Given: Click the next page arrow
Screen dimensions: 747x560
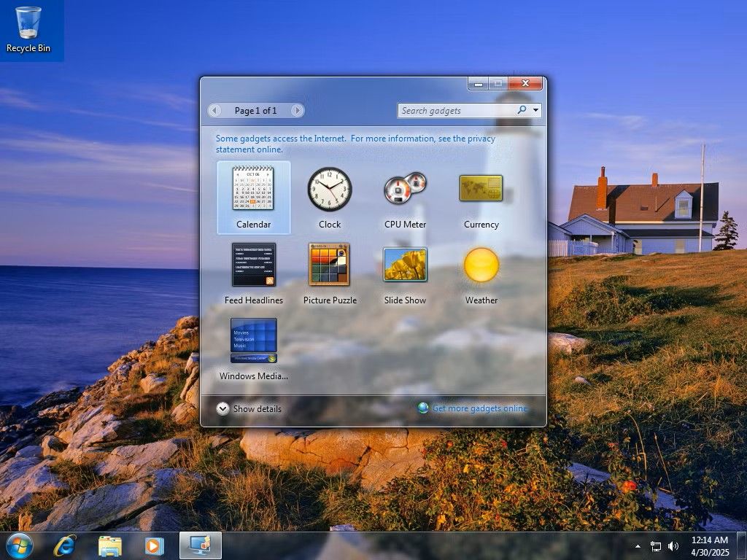Looking at the screenshot, I should (298, 110).
